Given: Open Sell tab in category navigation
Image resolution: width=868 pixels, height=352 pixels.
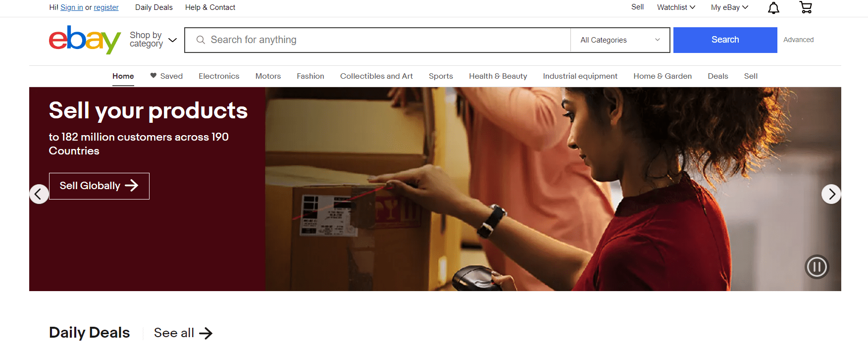Looking at the screenshot, I should coord(751,76).
